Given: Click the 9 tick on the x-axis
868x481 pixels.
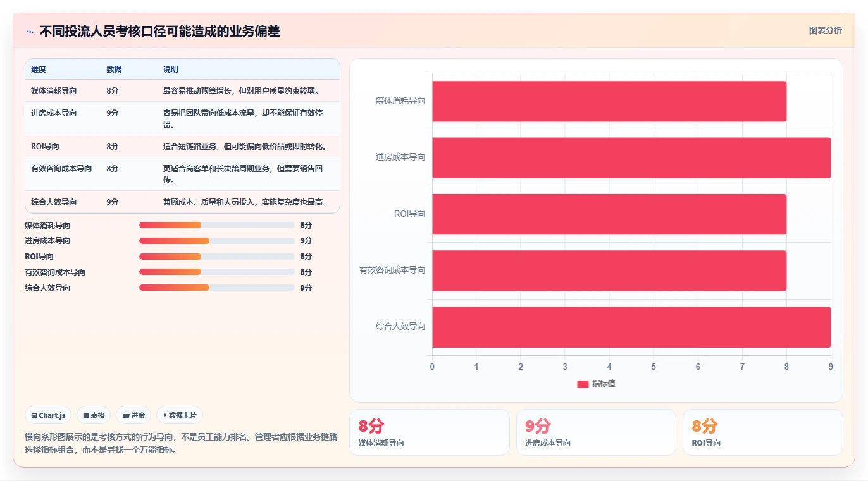Looking at the screenshot, I should pos(831,367).
